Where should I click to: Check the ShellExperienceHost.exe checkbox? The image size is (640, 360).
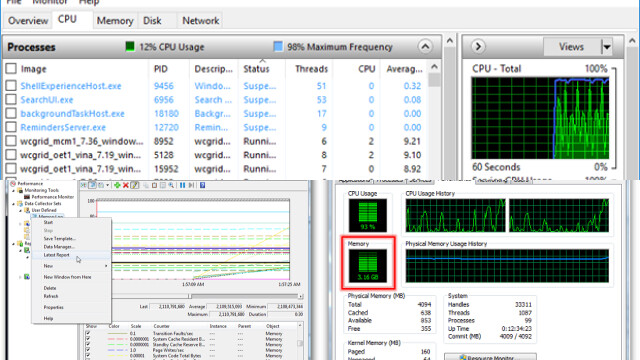click(x=11, y=86)
